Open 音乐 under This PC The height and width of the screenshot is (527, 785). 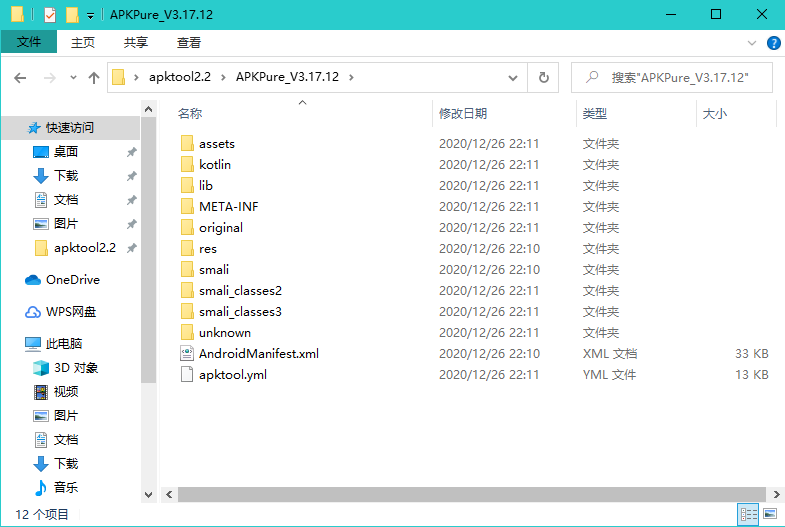tap(66, 487)
